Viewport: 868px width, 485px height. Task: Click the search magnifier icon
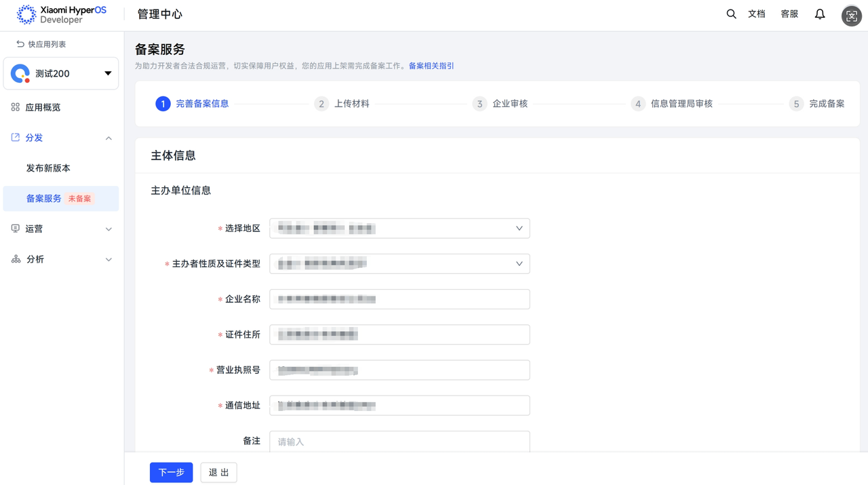(731, 14)
